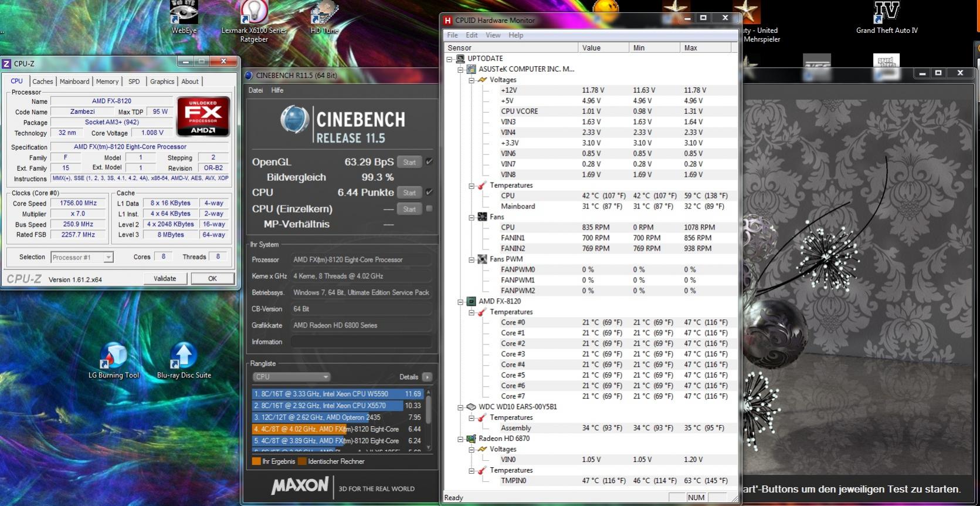Viewport: 980px width, 506px height.
Task: Select WDC WD10 EARS hard drive icon
Action: tap(471, 407)
